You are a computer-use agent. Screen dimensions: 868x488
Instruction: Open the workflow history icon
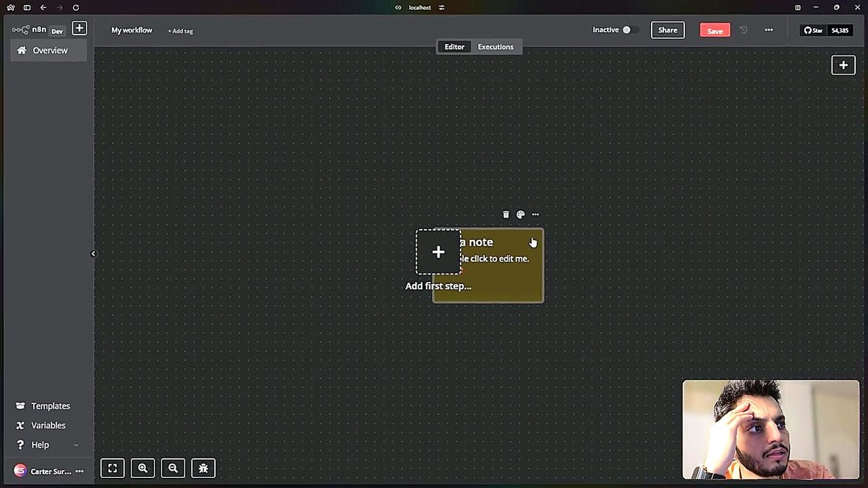(743, 30)
